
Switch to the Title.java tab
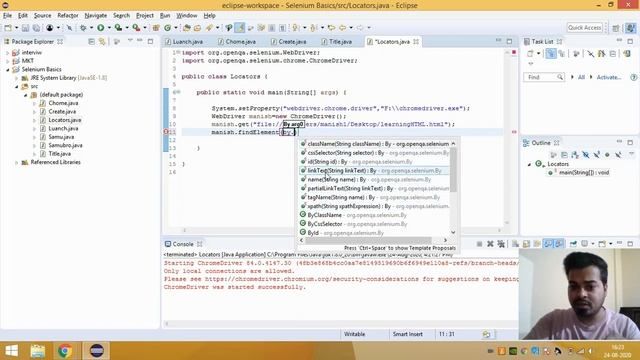coord(340,42)
